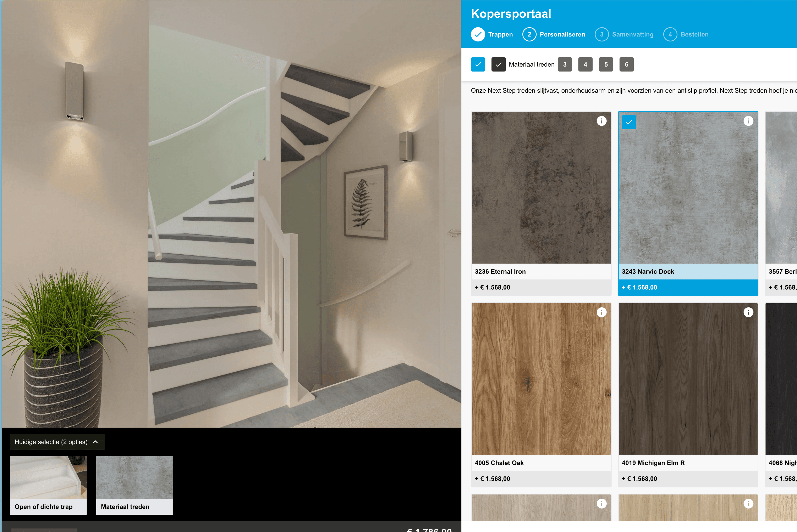Viewport: 797px width, 532px height.
Task: Open info icon for 3236 Eternal Iron
Action: (x=601, y=121)
